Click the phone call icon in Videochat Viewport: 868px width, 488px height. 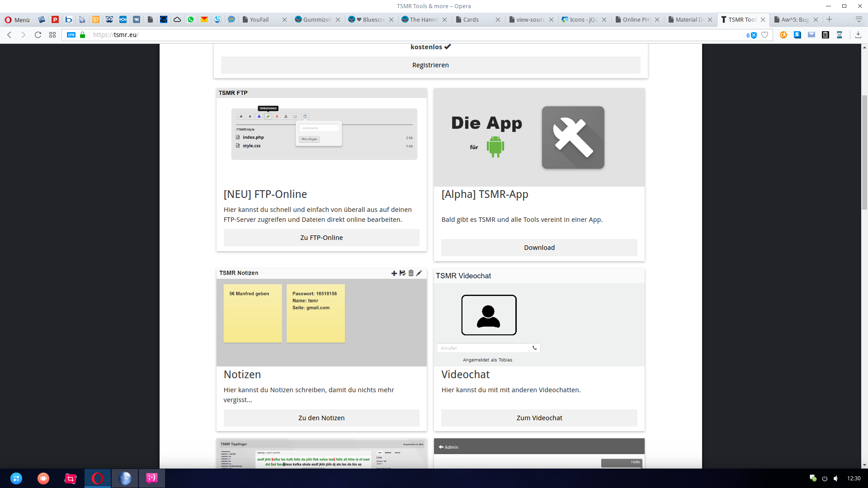pos(534,348)
